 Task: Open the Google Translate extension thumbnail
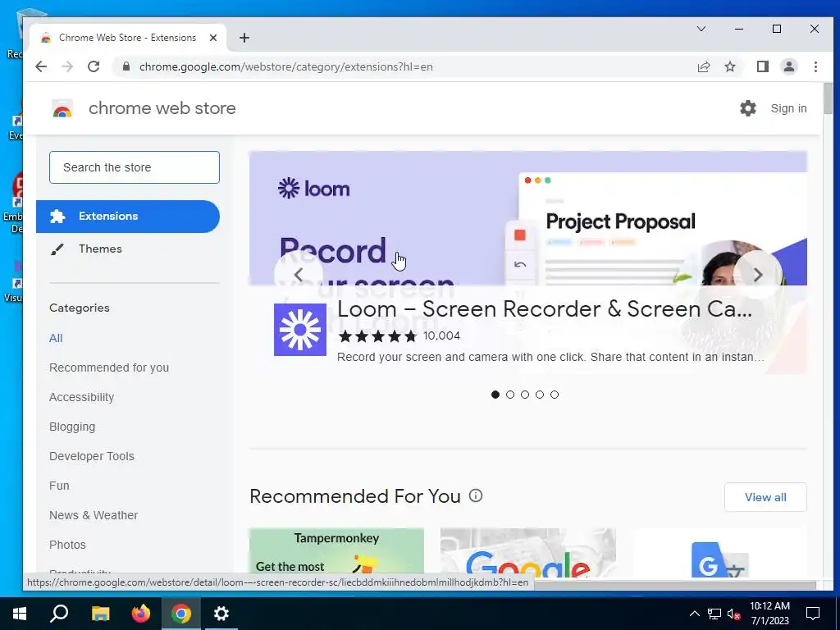click(719, 552)
